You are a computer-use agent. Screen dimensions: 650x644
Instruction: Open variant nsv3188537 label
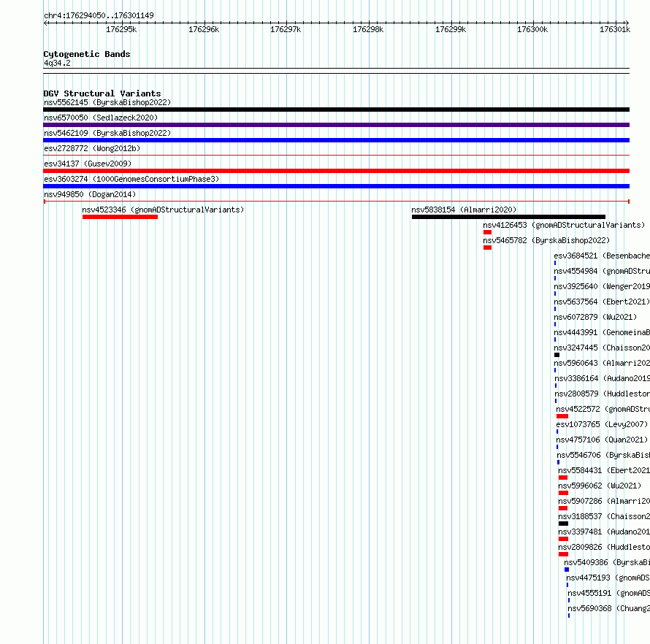[604, 516]
